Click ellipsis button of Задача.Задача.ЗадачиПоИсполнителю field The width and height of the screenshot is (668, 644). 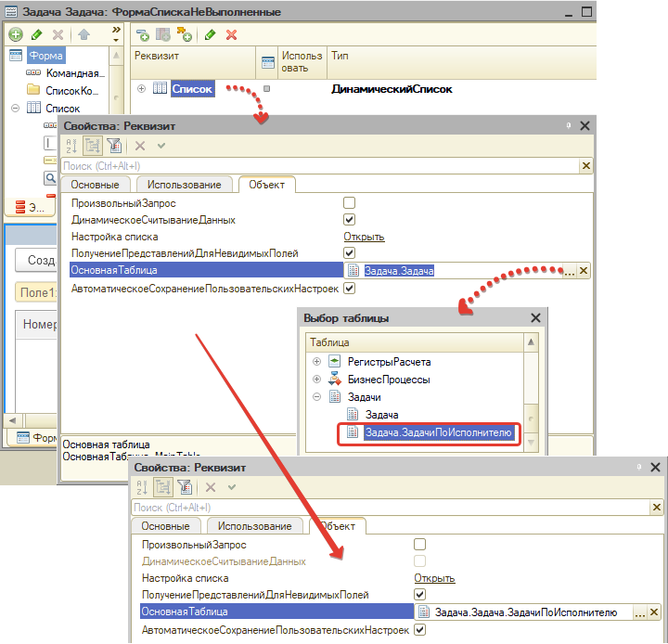(x=640, y=612)
